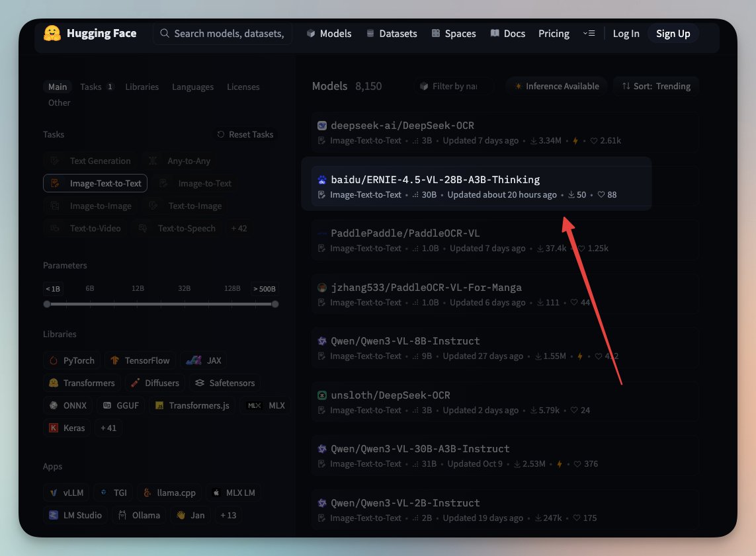Toggle the Text-to-Image task filter
This screenshot has height=556, width=756.
tap(186, 206)
